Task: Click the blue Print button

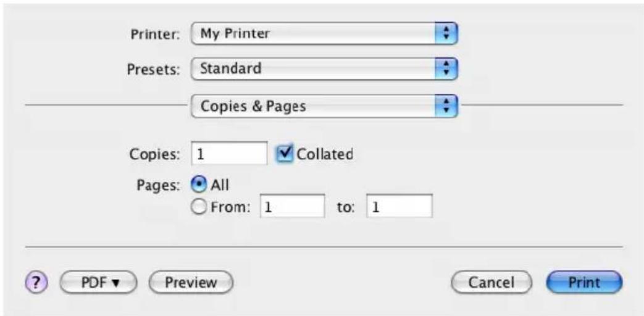Action: 584,282
